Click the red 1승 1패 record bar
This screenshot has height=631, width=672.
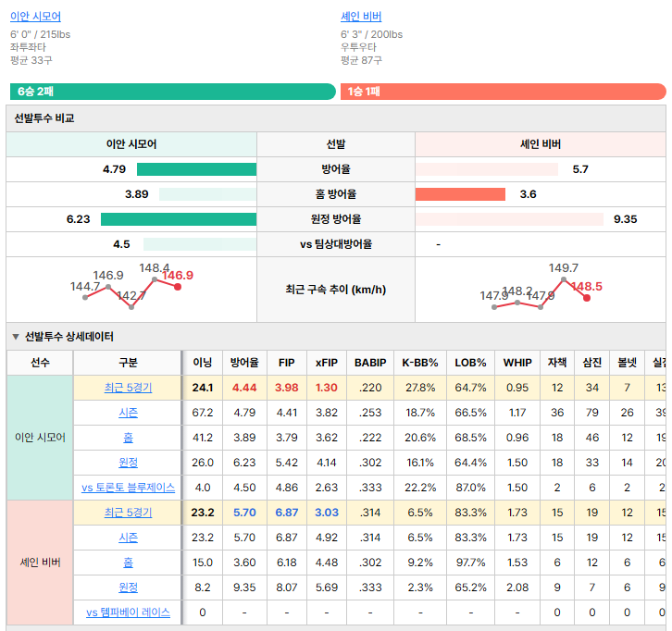point(504,92)
